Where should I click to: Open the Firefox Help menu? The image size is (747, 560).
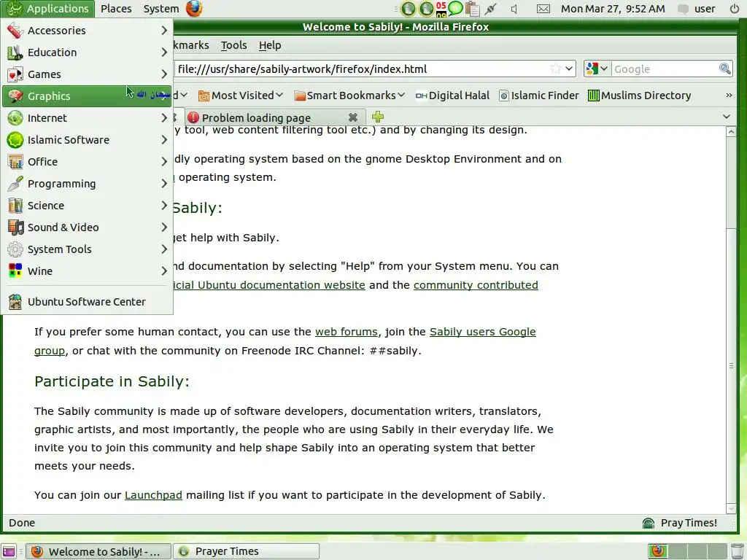(270, 45)
